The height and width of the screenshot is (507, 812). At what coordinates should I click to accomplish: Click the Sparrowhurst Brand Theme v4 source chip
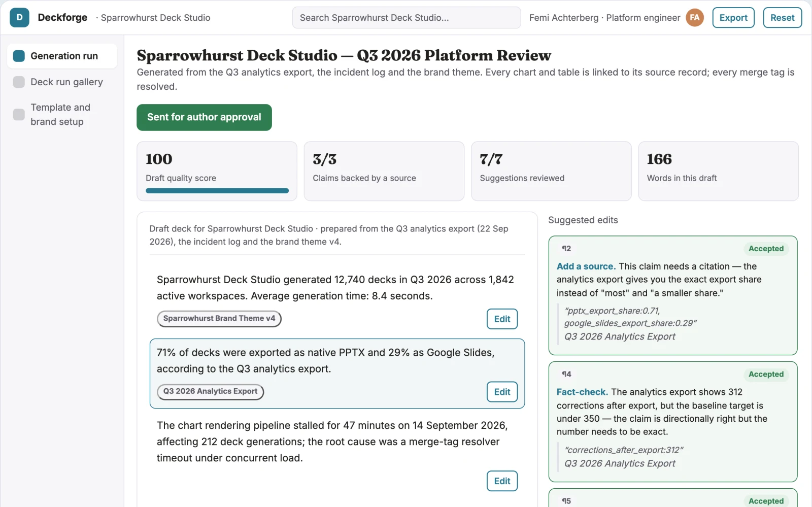tap(219, 319)
